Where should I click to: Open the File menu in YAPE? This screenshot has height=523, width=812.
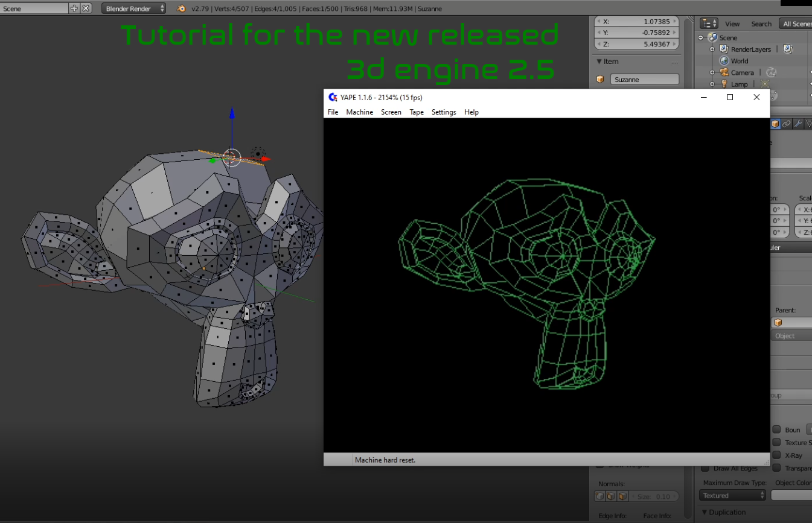tap(333, 112)
